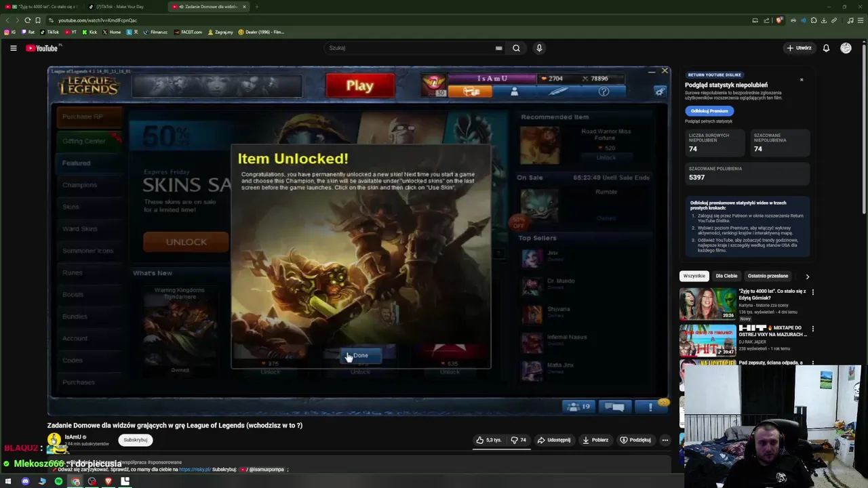Viewport: 868px width, 488px height.
Task: Open more actions three-dot menu under video
Action: [665, 440]
